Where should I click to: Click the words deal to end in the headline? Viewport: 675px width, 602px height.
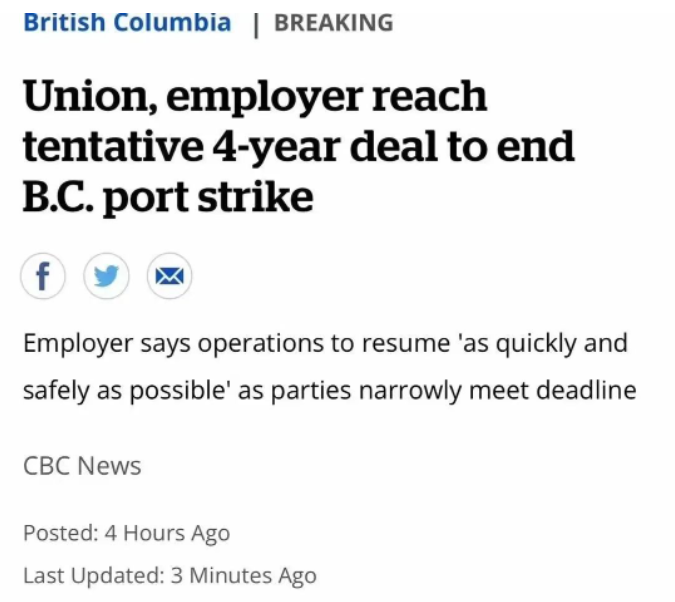click(462, 147)
